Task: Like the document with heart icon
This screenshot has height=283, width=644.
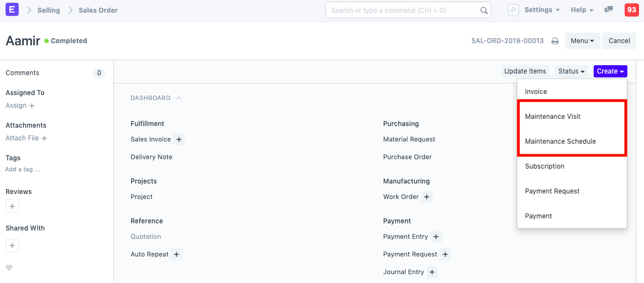Action: [x=9, y=268]
